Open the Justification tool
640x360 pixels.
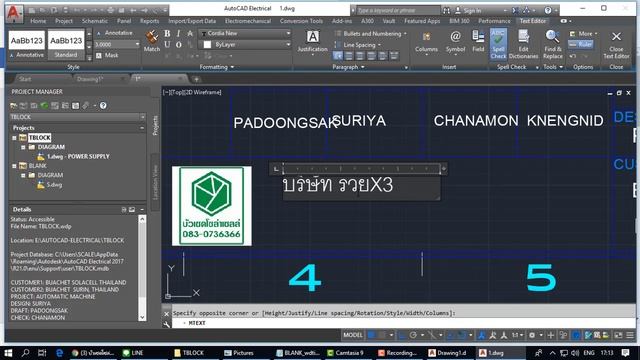[312, 42]
